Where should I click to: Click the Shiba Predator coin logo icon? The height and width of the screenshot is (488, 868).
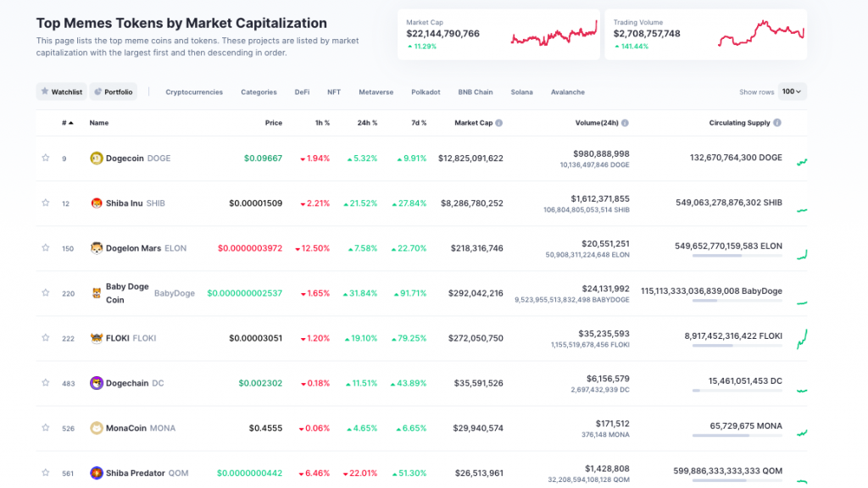(97, 473)
